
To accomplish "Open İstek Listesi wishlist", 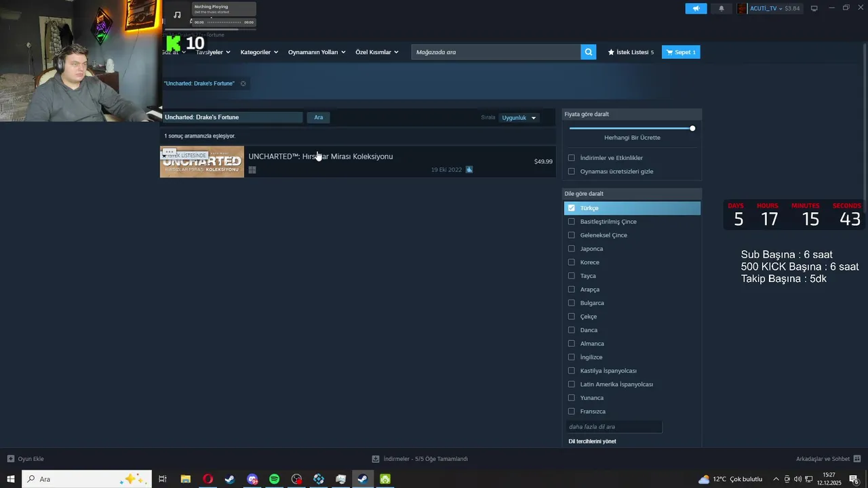I will (x=631, y=52).
